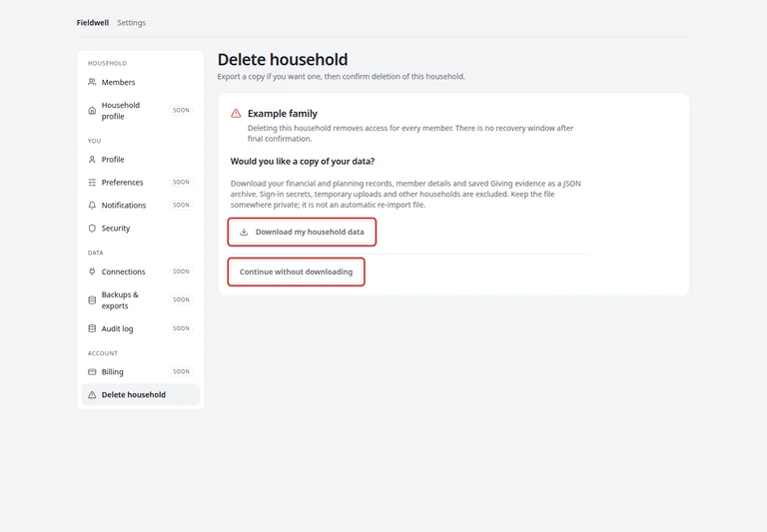Click the Audit log database icon

click(92, 328)
